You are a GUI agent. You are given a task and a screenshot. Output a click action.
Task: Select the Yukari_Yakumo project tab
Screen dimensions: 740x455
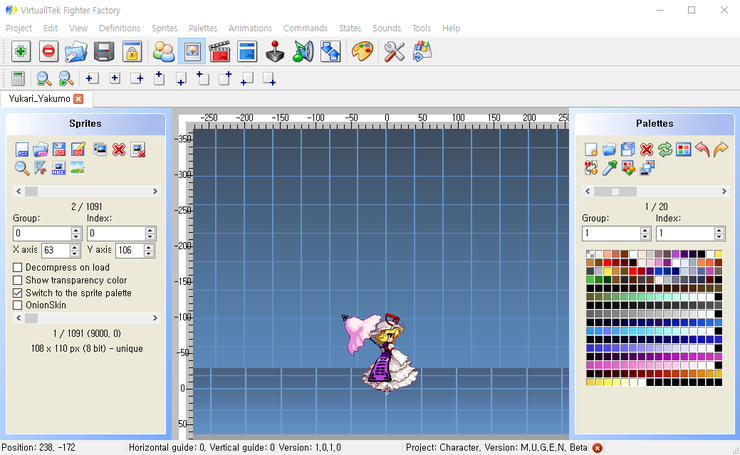coord(39,99)
